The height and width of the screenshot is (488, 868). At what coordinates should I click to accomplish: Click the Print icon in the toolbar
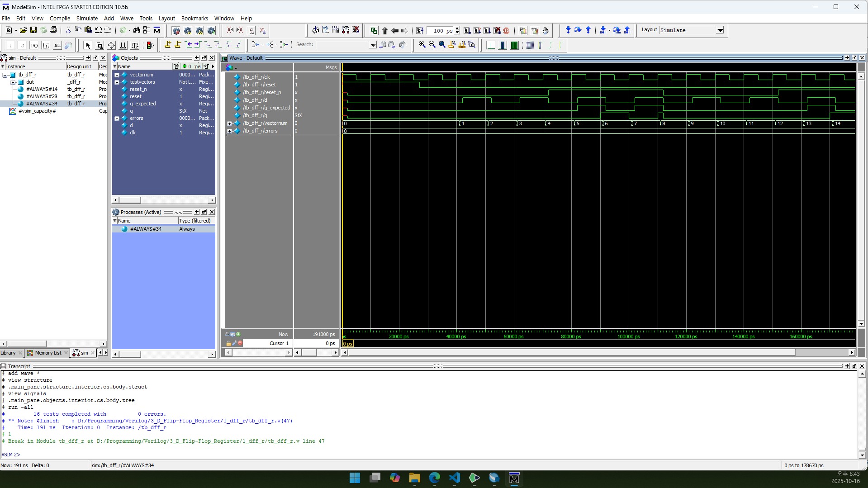point(53,30)
